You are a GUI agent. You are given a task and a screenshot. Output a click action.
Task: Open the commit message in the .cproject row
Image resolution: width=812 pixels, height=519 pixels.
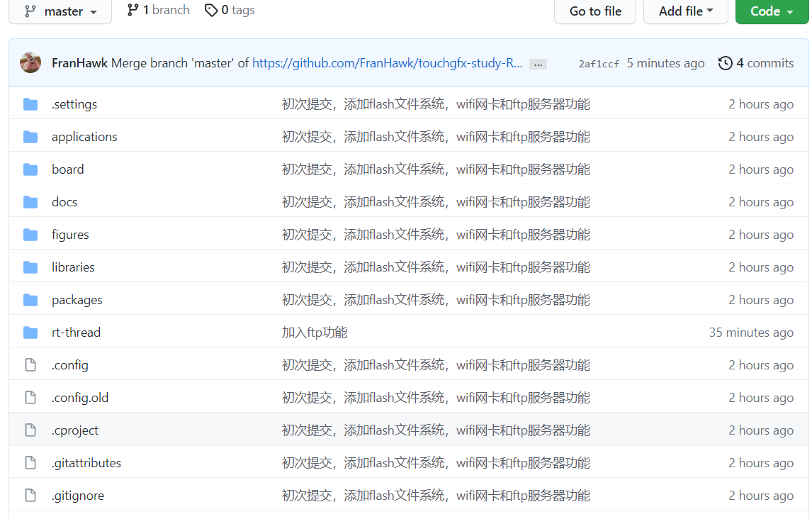click(436, 430)
